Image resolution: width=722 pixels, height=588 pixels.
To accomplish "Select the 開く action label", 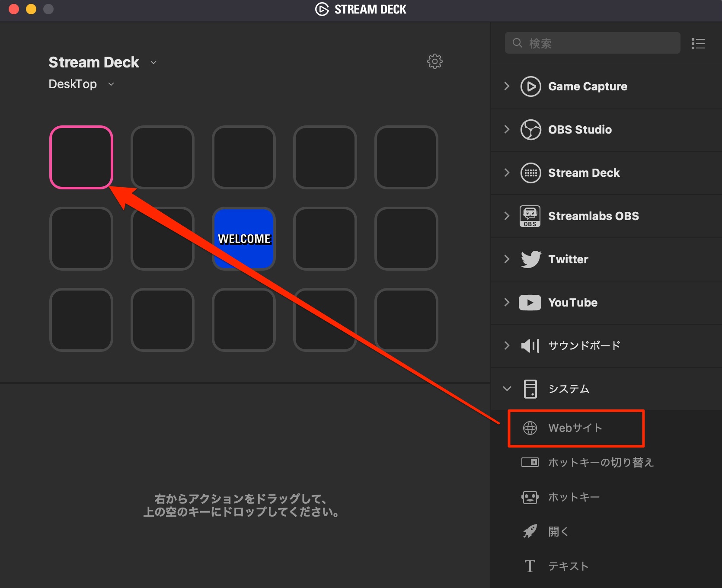I will point(558,532).
